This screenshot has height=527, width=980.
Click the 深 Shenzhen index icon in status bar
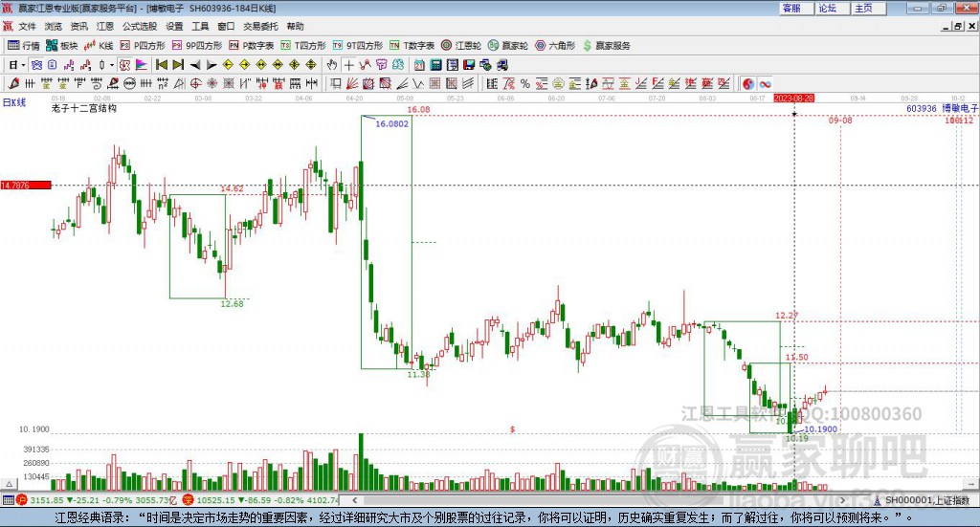(188, 500)
